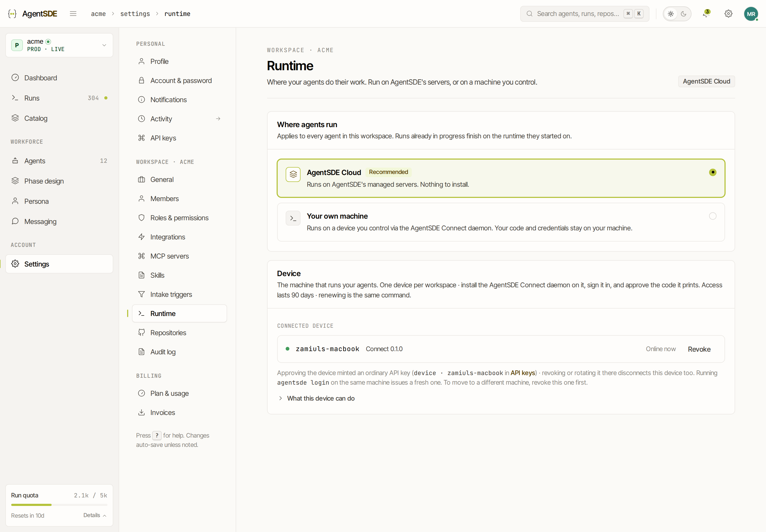Click the Integrations lightning icon
This screenshot has width=766, height=532.
(x=142, y=237)
